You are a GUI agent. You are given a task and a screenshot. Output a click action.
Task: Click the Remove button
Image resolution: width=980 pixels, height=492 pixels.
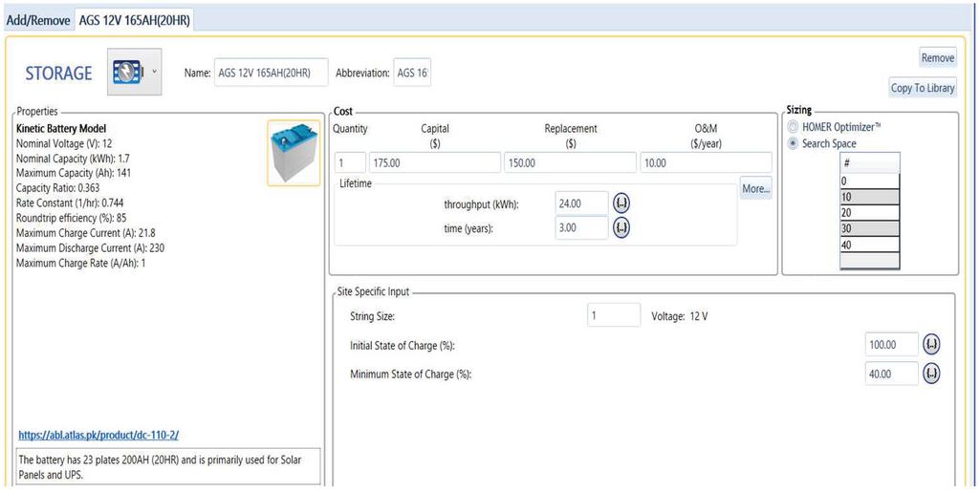pyautogui.click(x=937, y=58)
